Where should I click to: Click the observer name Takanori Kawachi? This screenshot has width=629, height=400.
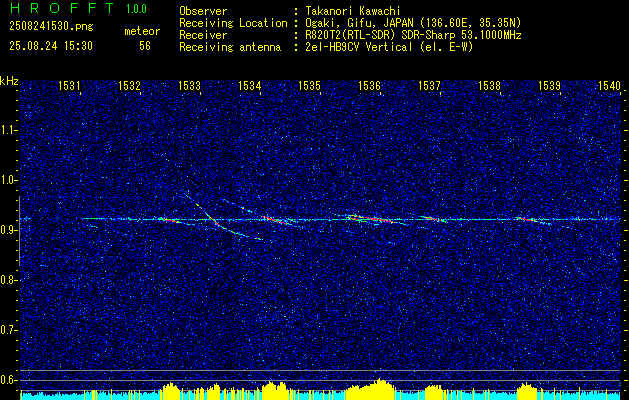(x=351, y=11)
